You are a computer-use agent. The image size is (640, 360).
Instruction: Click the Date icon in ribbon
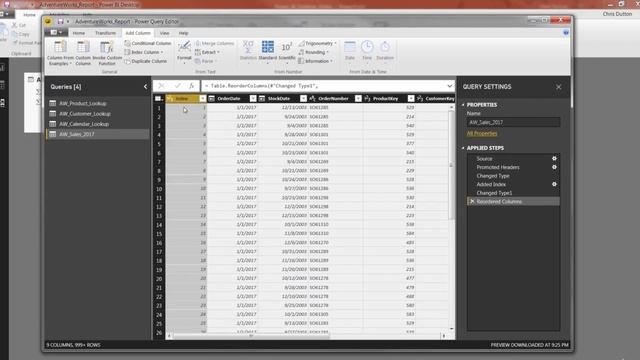point(350,47)
